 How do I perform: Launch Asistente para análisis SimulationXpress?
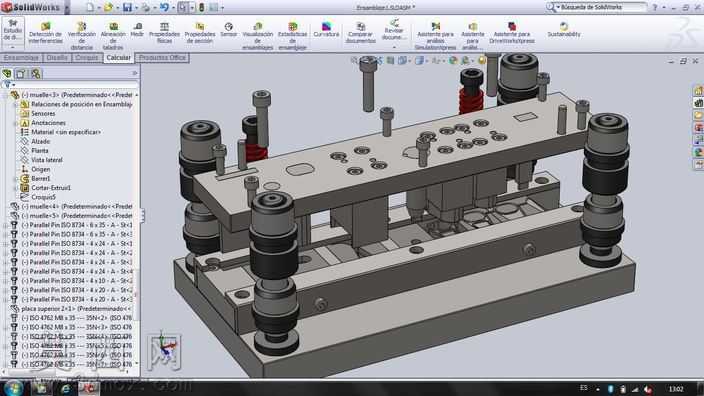tap(436, 35)
